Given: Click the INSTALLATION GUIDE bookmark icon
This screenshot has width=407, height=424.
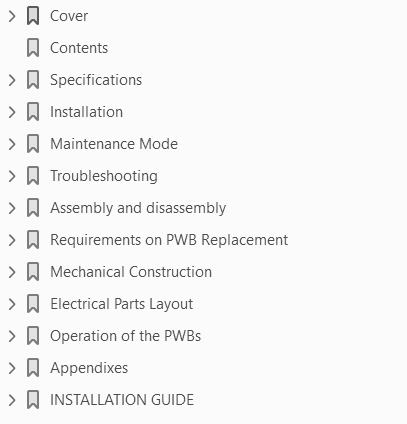Looking at the screenshot, I should [x=33, y=400].
